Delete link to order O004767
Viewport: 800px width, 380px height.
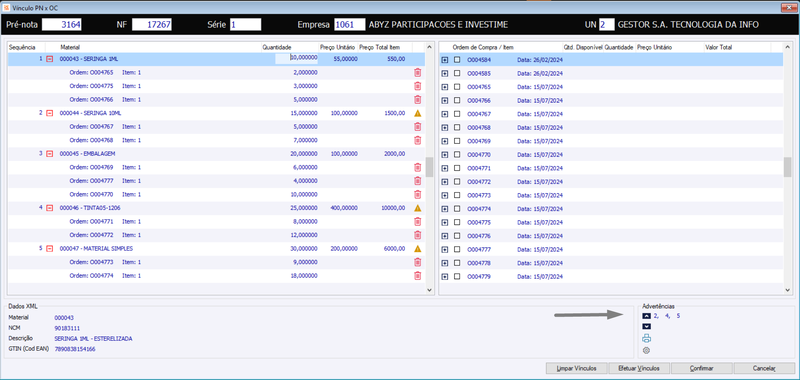pyautogui.click(x=417, y=126)
